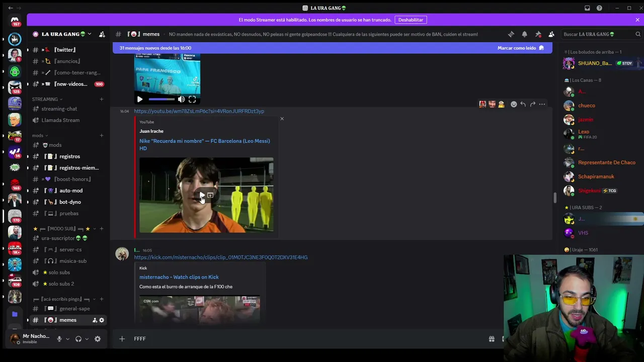
Task: Add reaction smiley on hovered message
Action: tap(514, 104)
